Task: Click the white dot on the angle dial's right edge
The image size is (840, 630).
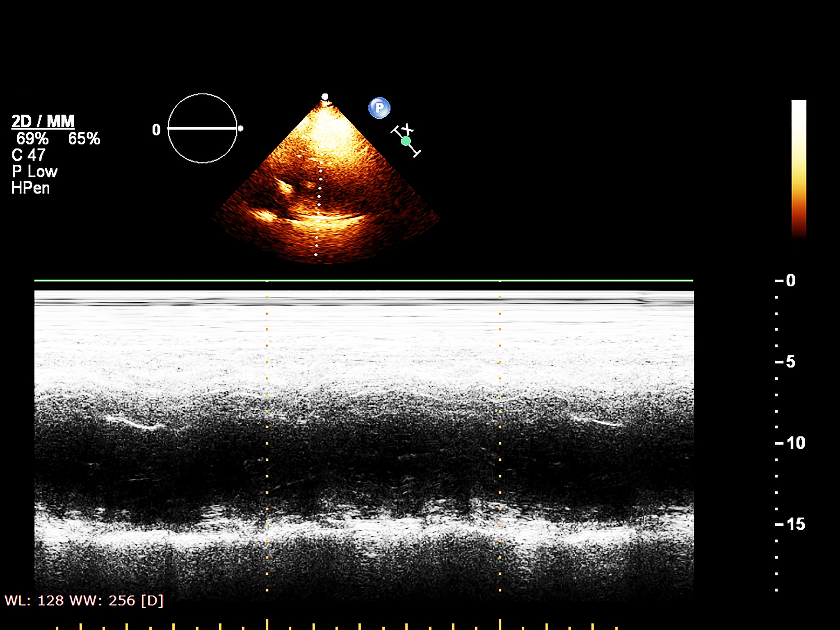Action: tap(241, 128)
